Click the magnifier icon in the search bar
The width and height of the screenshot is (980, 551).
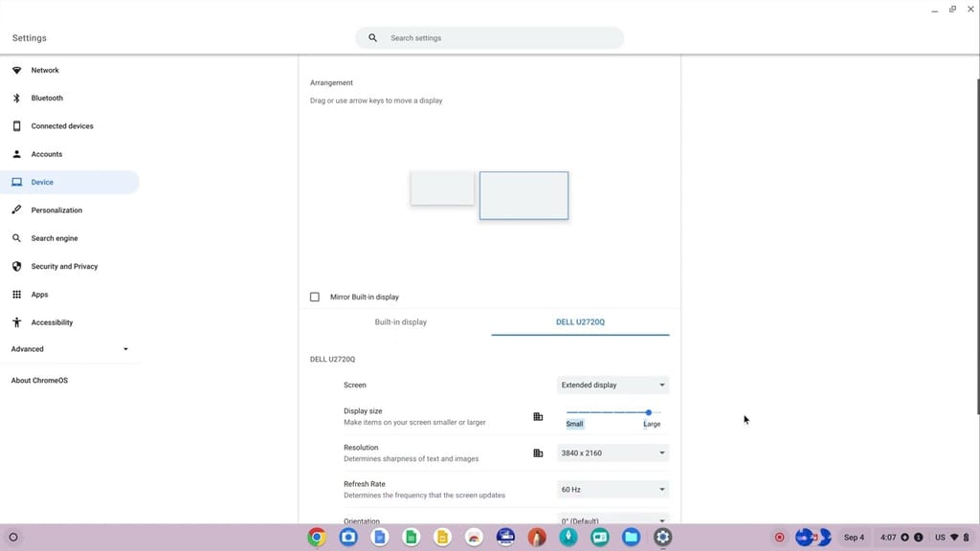(372, 38)
